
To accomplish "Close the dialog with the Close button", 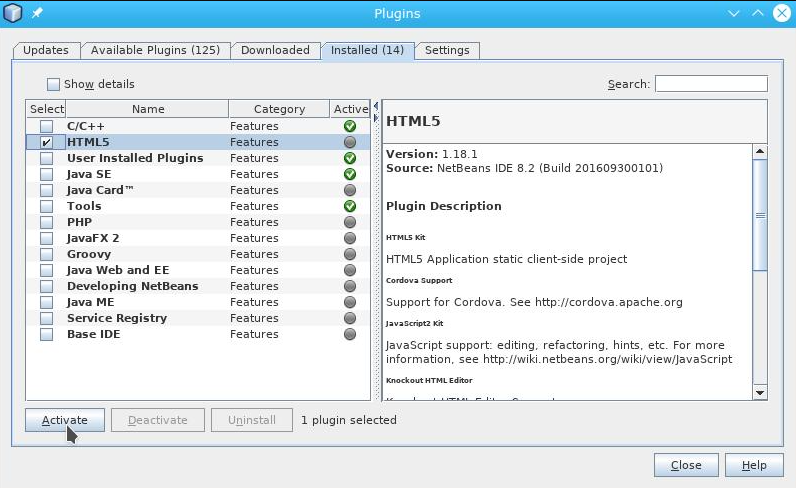I will pyautogui.click(x=686, y=465).
